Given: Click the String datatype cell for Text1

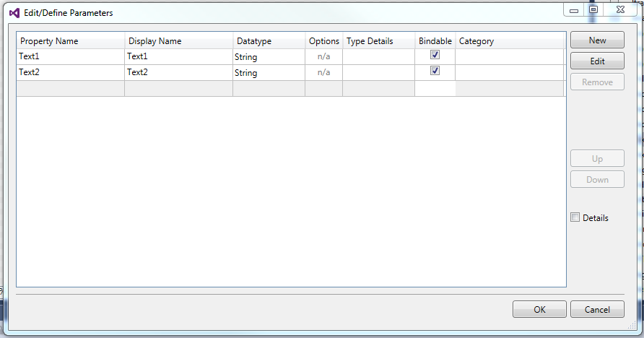Looking at the screenshot, I should pos(269,56).
